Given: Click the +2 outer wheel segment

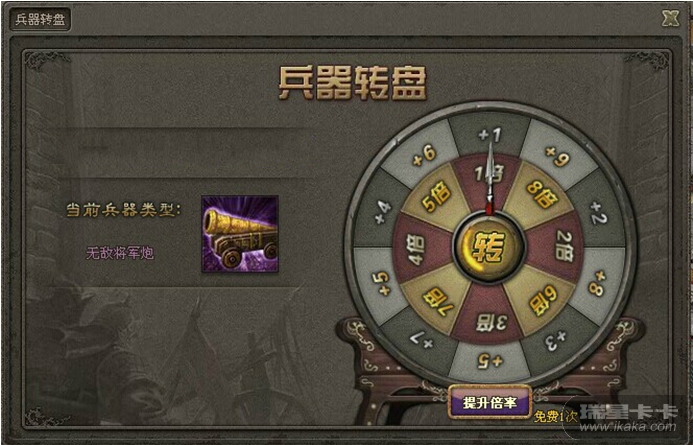Looking at the screenshot, I should coord(600,213).
